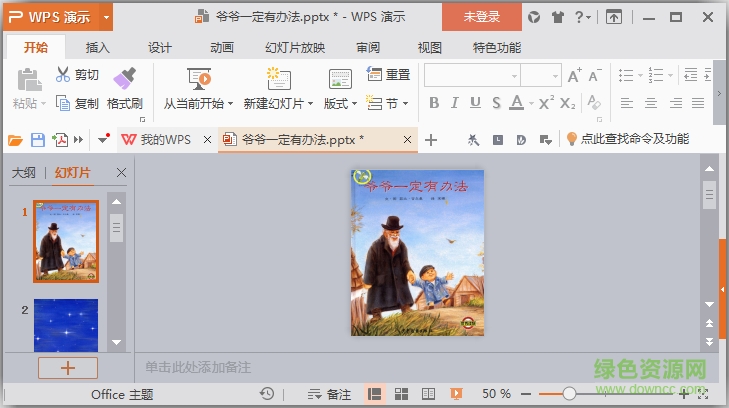729x408 pixels.
Task: Center align text
Action: point(651,103)
